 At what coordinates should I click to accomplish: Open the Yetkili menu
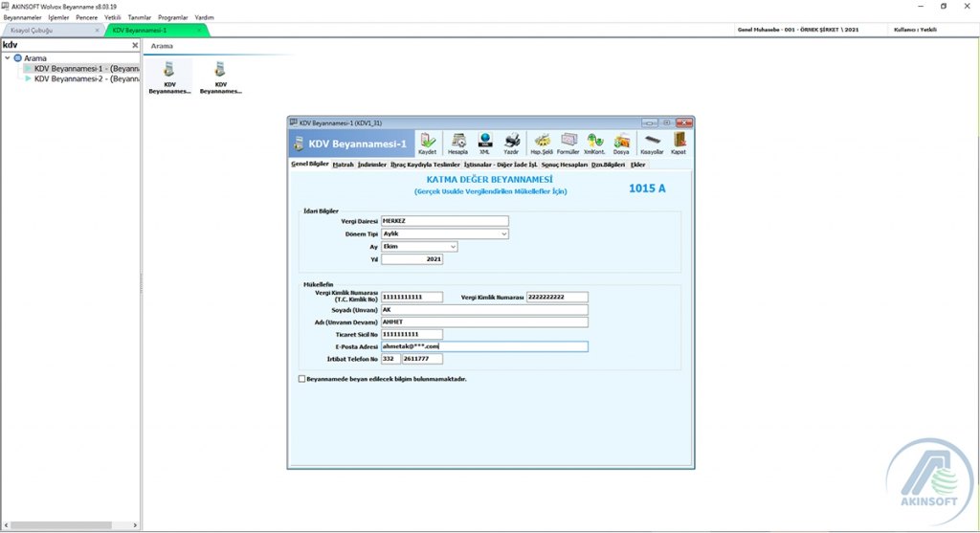pyautogui.click(x=113, y=17)
